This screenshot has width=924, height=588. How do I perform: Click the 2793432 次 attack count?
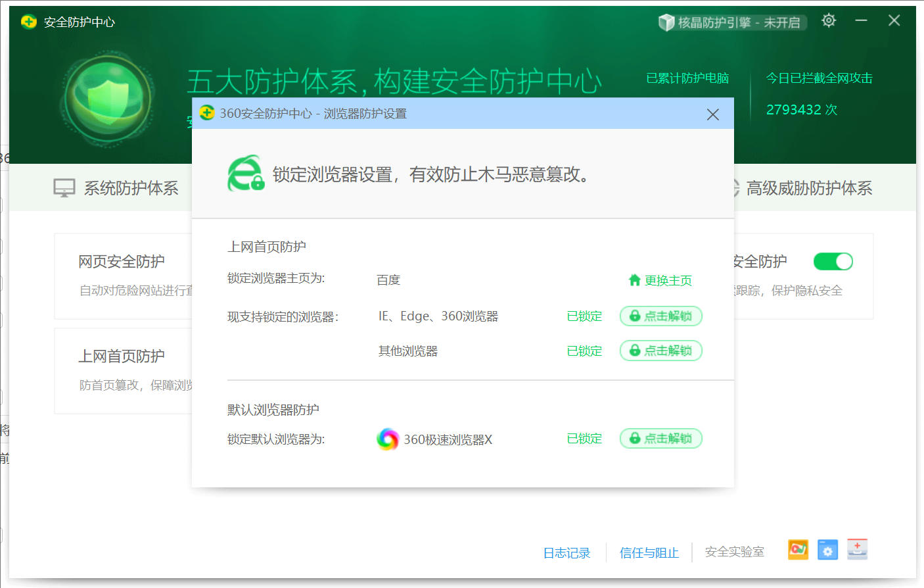[x=802, y=110]
